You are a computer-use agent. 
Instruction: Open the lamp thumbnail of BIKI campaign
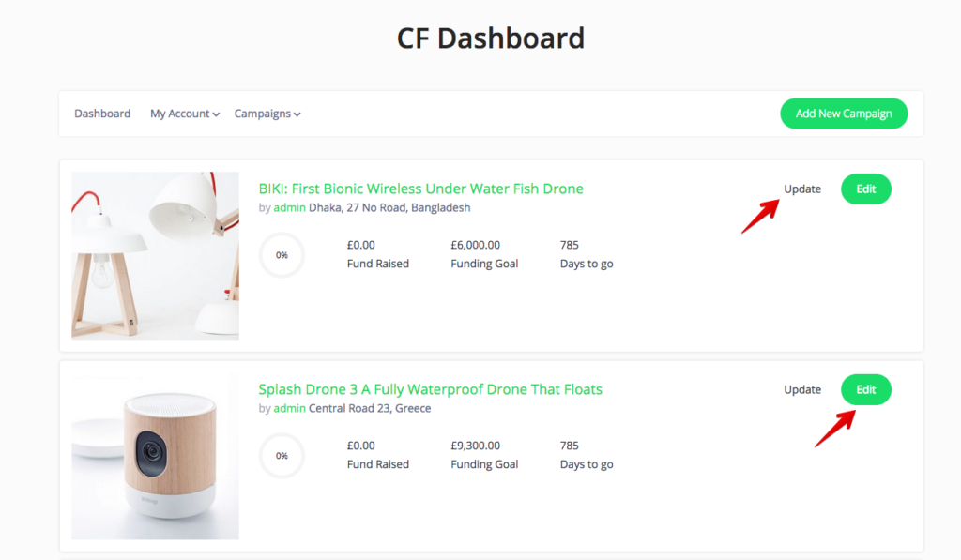pos(155,255)
